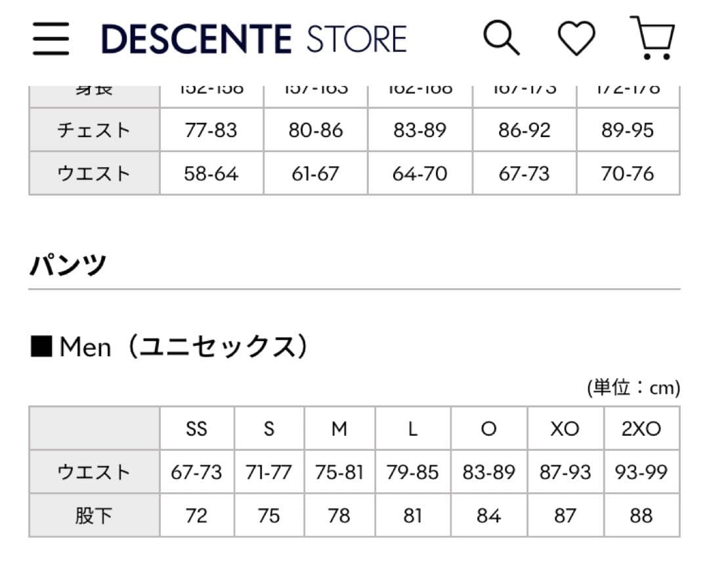Select the SS size column header

[196, 429]
